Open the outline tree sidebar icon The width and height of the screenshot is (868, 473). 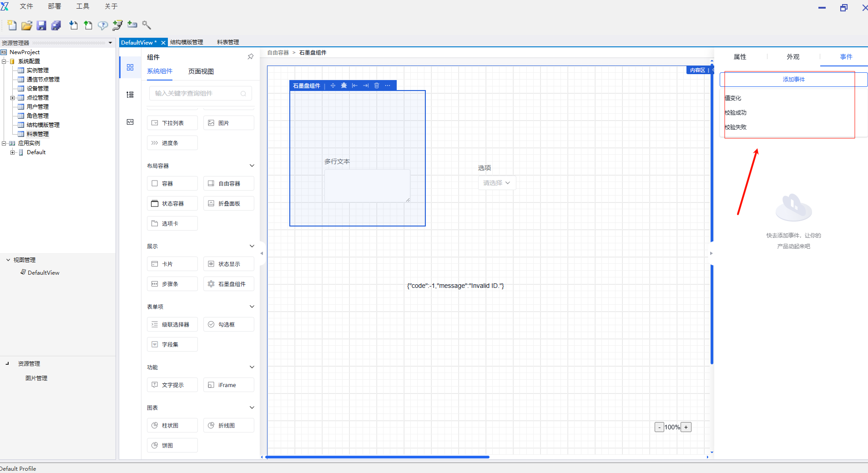(130, 95)
